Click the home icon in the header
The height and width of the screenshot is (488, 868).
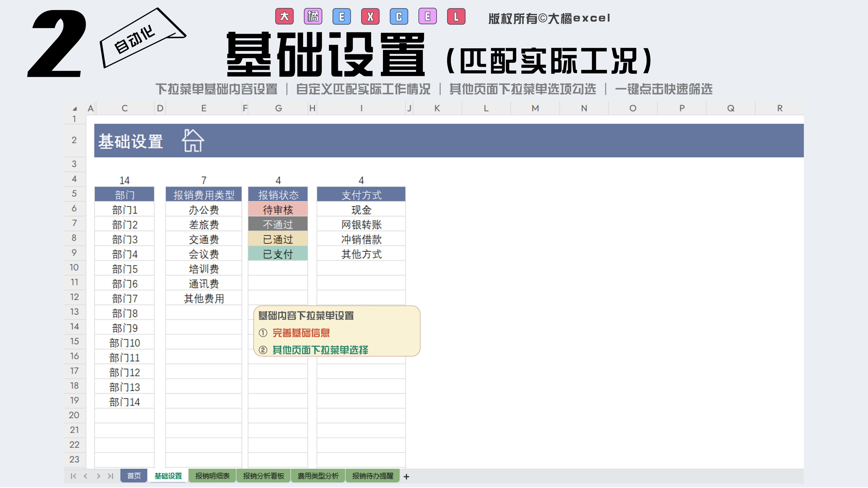coord(193,141)
